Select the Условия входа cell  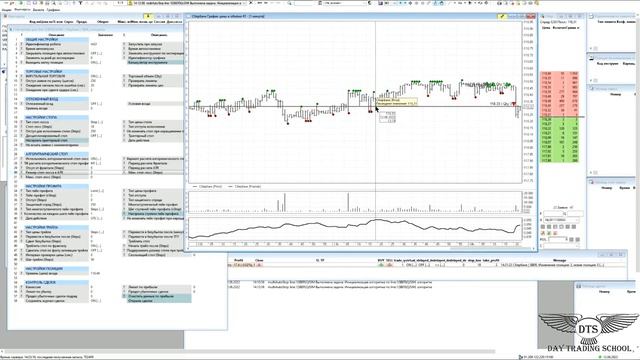pyautogui.click(x=155, y=104)
